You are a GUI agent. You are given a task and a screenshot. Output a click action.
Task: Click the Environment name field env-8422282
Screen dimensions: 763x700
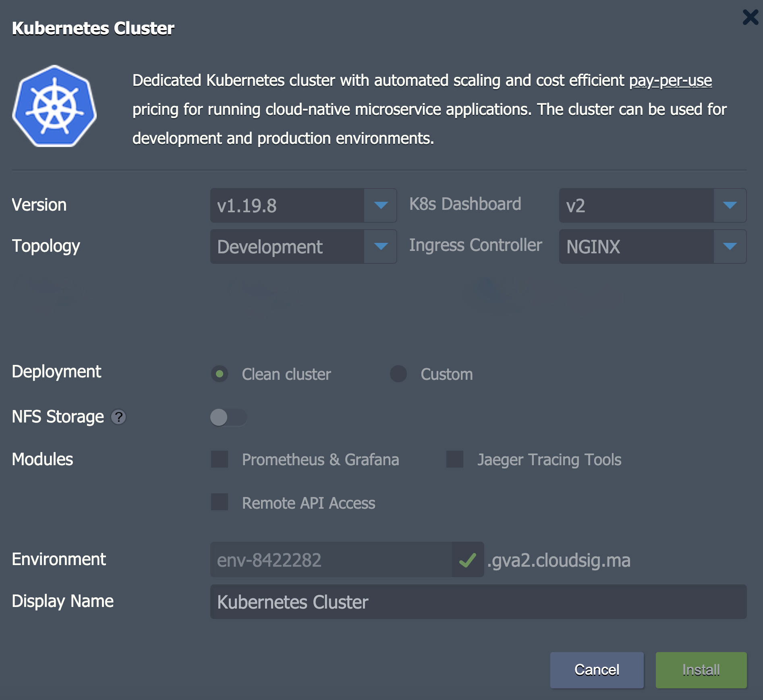[x=331, y=559]
